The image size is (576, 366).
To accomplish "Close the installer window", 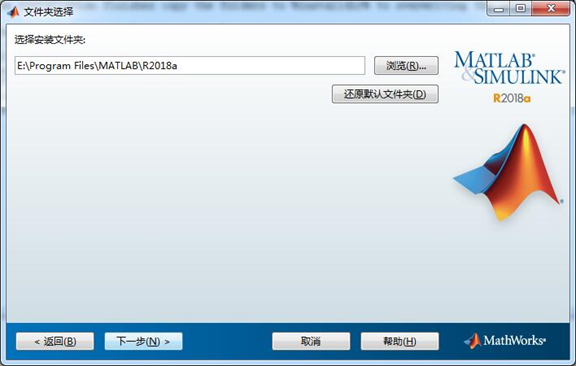I will (551, 8).
